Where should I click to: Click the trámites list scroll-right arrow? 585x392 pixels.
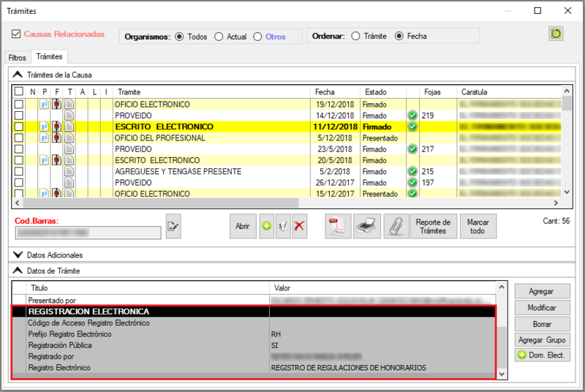click(x=556, y=203)
